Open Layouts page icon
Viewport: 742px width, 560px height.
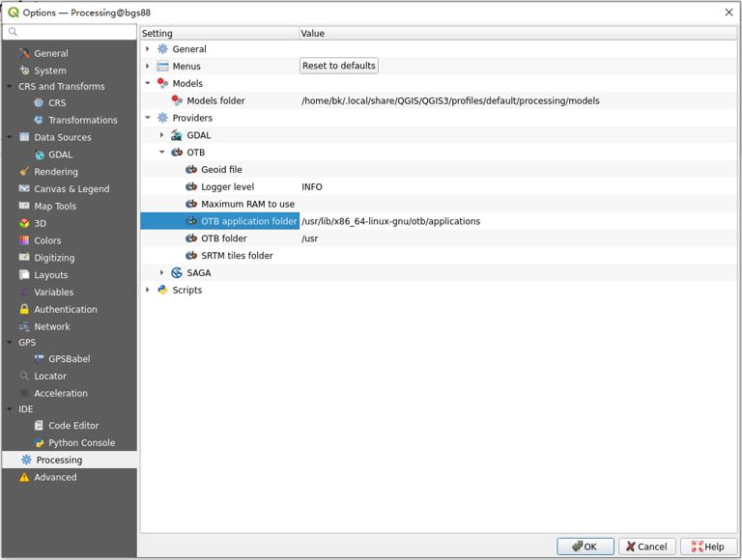tap(24, 275)
